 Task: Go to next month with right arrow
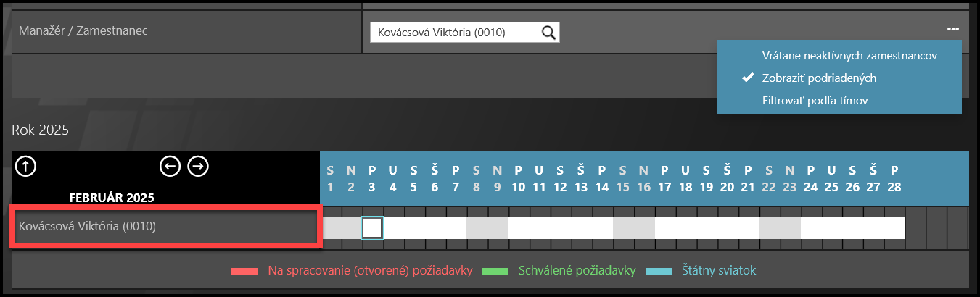click(x=198, y=167)
